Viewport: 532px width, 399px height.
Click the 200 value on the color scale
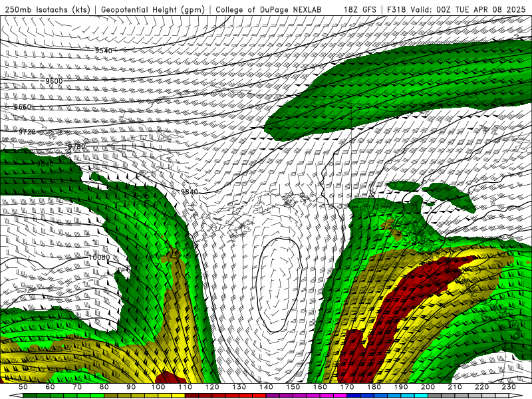(x=428, y=387)
